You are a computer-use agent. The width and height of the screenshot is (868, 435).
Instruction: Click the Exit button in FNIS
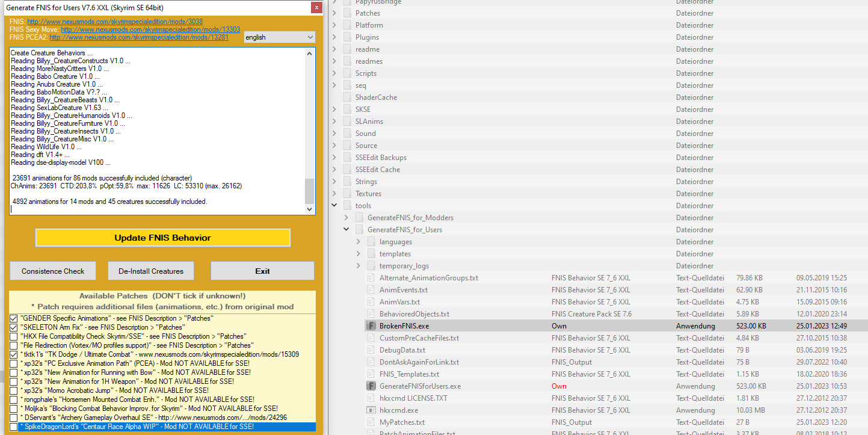coord(262,271)
